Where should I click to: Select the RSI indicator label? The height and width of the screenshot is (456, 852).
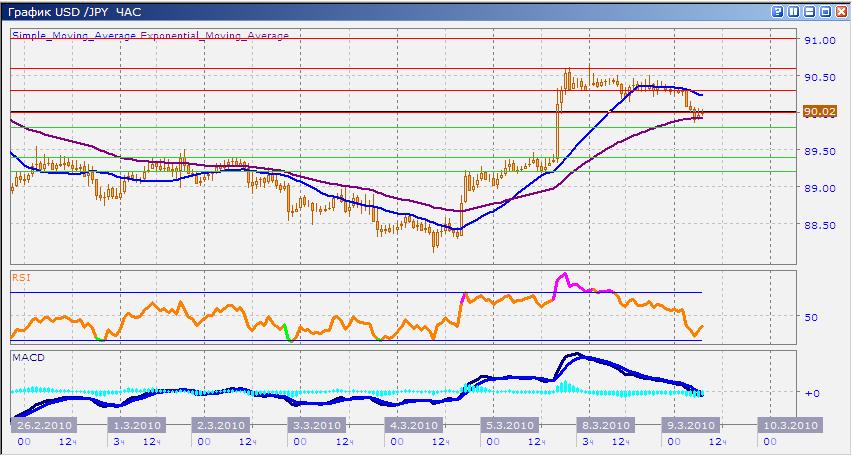(20, 275)
